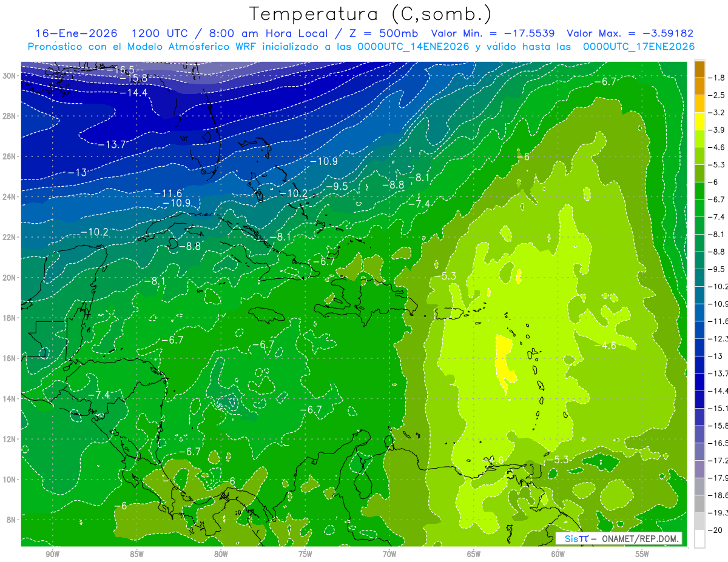Click the title "Temperatura (C,somb.)"
This screenshot has height=562, width=728.
pyautogui.click(x=371, y=14)
